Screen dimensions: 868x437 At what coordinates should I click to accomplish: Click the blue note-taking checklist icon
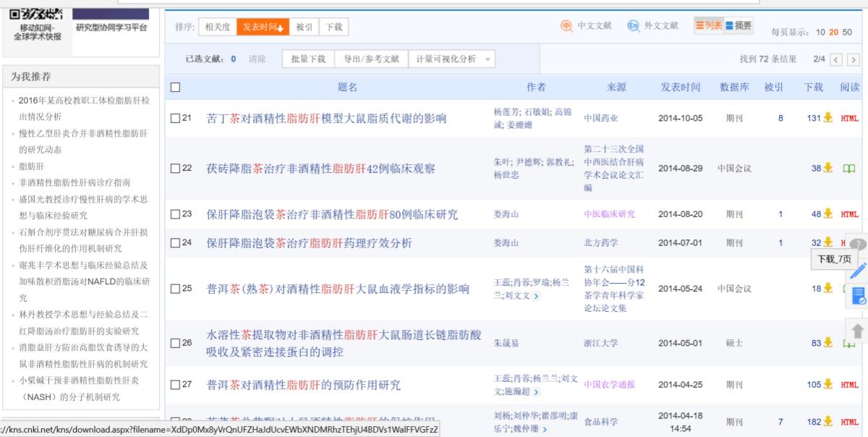point(859,294)
